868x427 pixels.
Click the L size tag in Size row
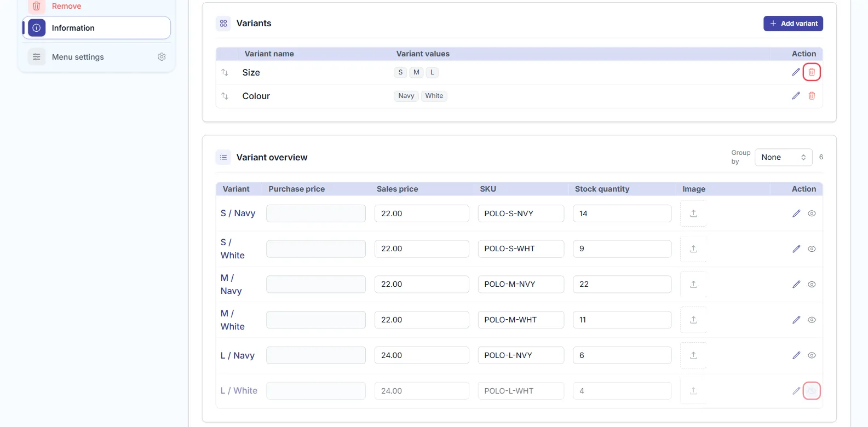click(432, 72)
